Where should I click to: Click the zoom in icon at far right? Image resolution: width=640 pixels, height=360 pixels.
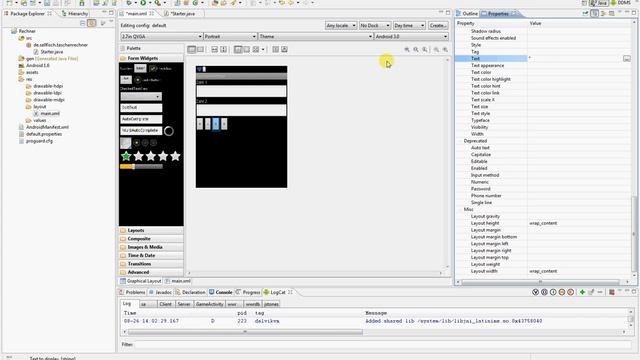pyautogui.click(x=445, y=49)
